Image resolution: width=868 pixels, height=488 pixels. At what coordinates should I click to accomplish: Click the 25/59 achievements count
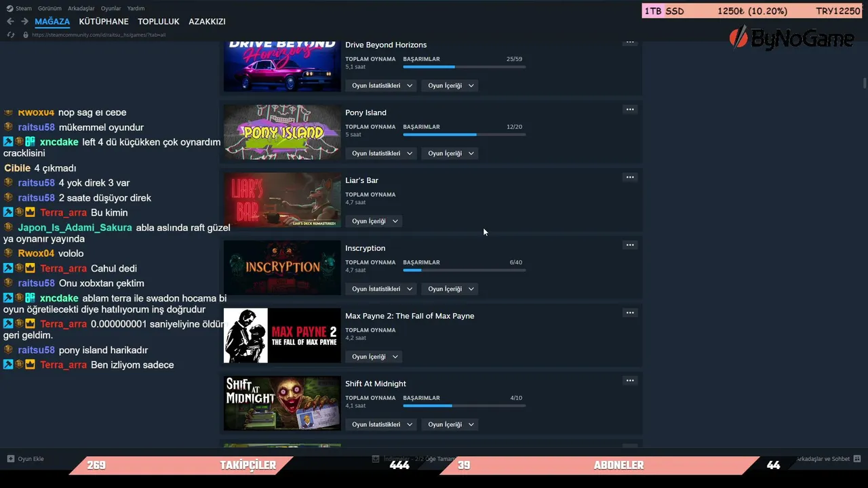point(514,59)
